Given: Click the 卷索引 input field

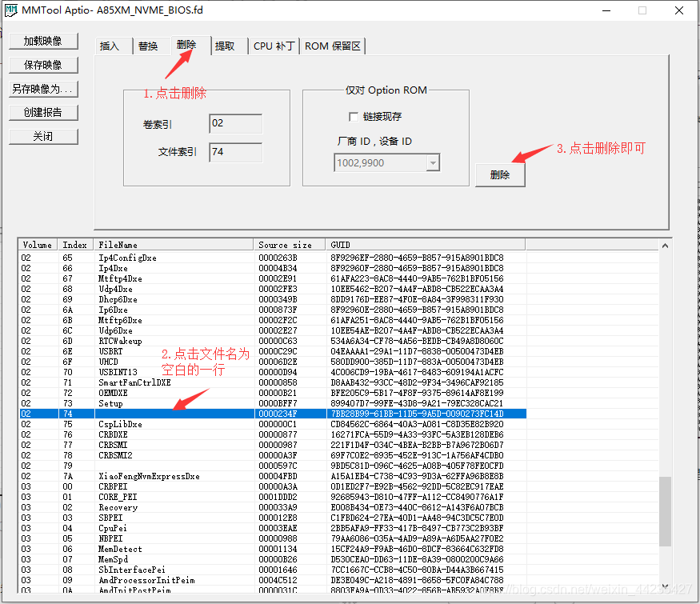Looking at the screenshot, I should click(236, 124).
